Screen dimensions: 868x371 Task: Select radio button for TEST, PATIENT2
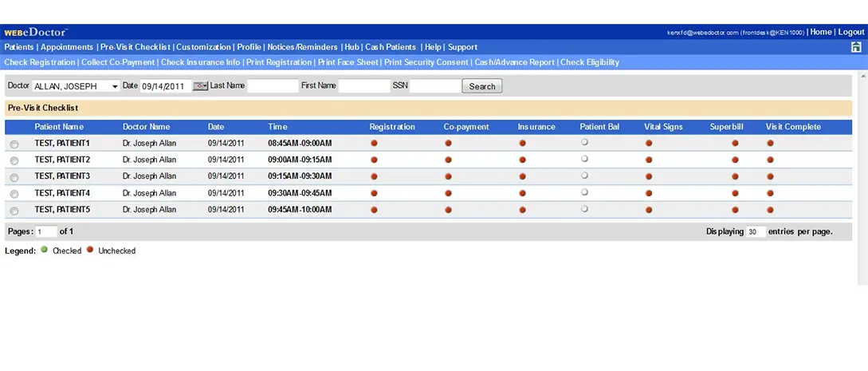pyautogui.click(x=14, y=160)
